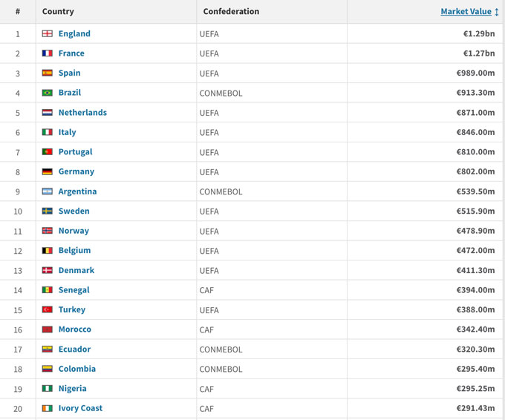Click the Country column header
Image resolution: width=505 pixels, height=420 pixels.
[58, 12]
